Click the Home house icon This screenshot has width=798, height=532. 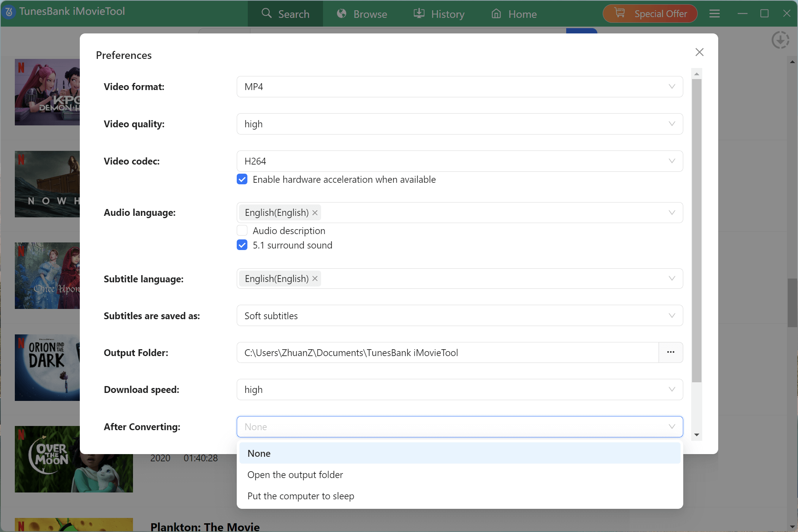tap(496, 14)
